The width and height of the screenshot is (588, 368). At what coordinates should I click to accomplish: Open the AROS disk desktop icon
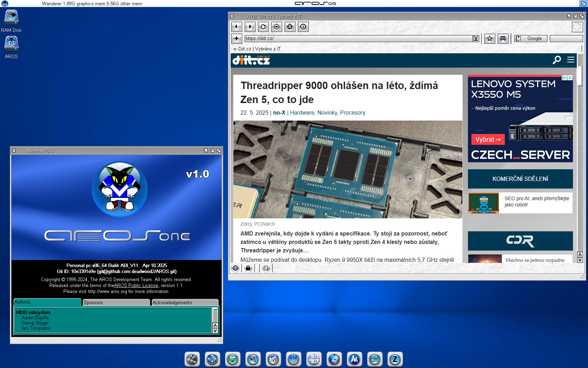click(11, 47)
